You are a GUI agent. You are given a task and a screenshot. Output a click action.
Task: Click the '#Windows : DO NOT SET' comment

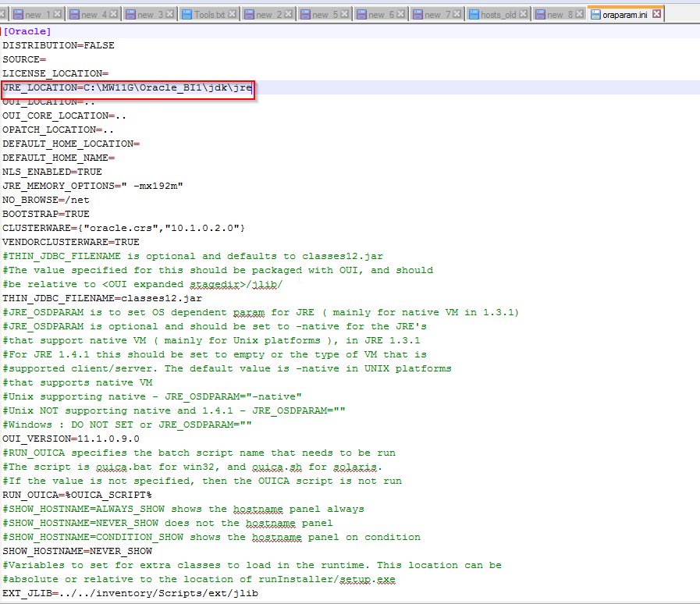coord(127,425)
